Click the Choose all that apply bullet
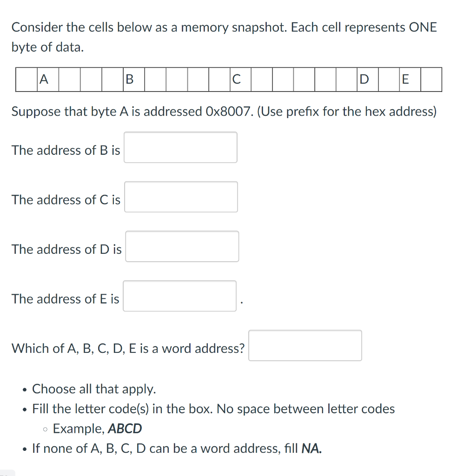 [x=94, y=389]
